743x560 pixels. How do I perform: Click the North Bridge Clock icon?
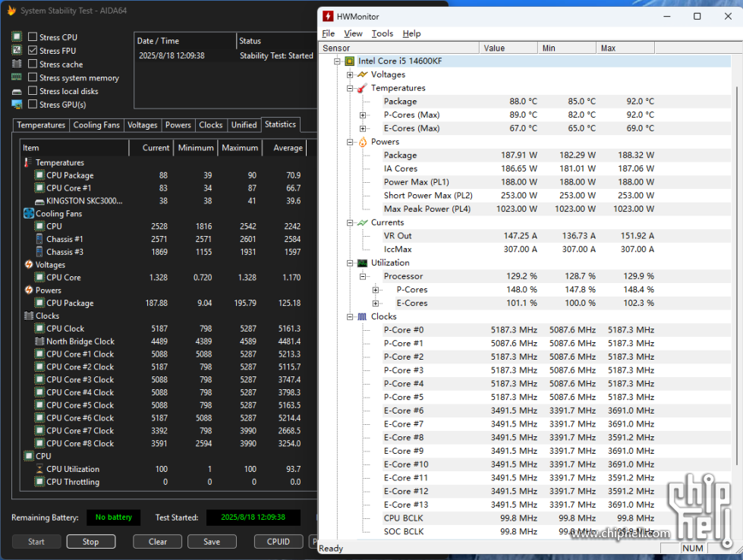point(39,341)
